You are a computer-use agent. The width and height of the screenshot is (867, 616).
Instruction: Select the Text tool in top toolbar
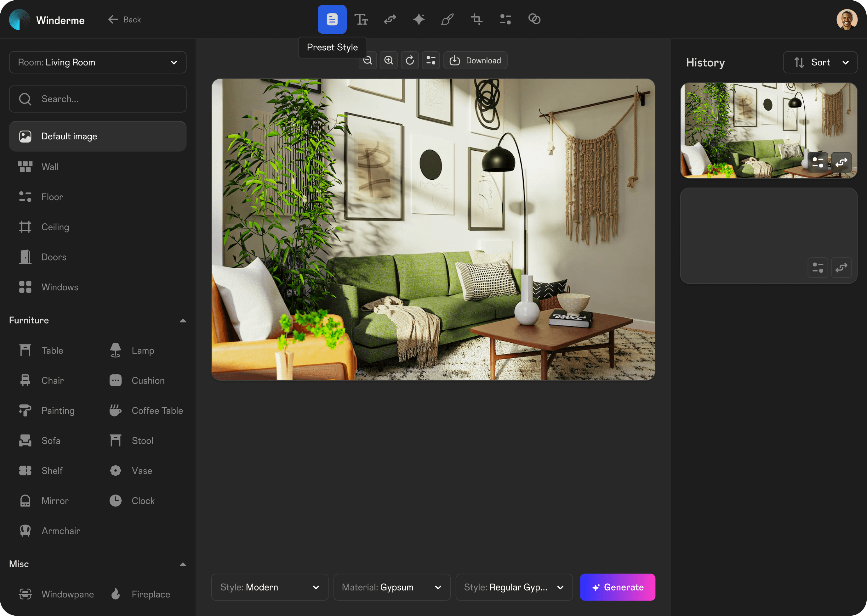[361, 19]
